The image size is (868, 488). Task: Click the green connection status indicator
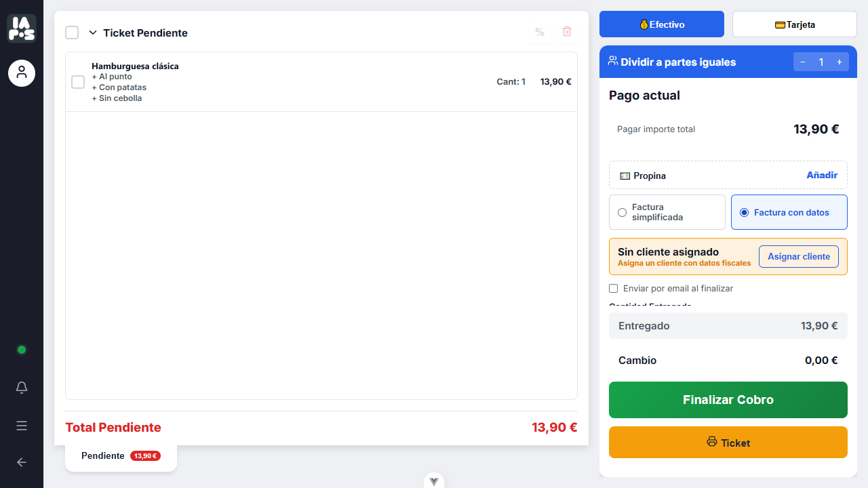[22, 350]
